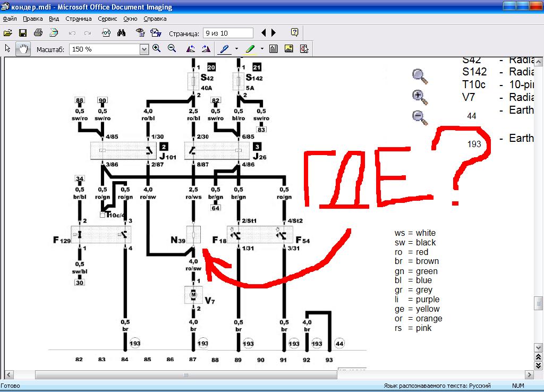Print the document using the printer icon

coord(38,33)
